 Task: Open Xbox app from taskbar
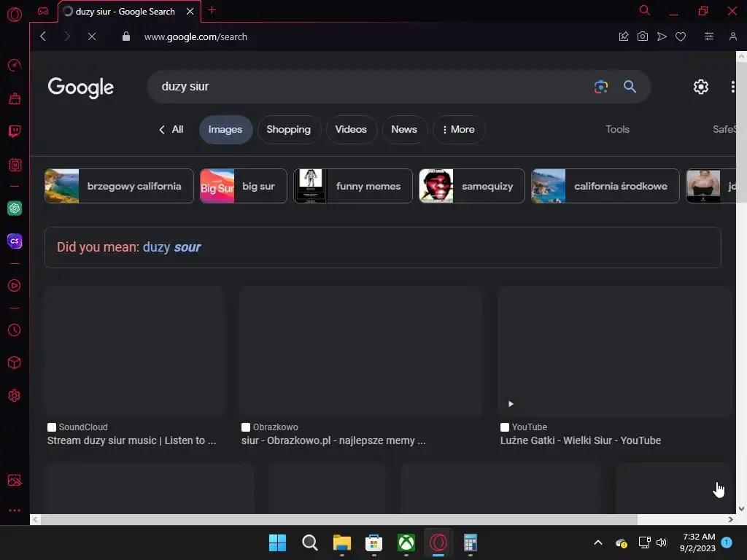coord(406,542)
